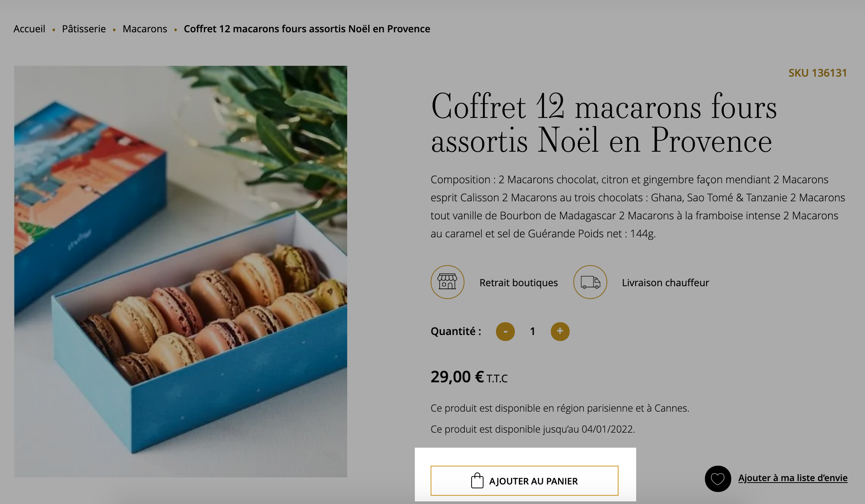Navigate to Macarons breadcrumb
This screenshot has width=865, height=504.
point(145,29)
